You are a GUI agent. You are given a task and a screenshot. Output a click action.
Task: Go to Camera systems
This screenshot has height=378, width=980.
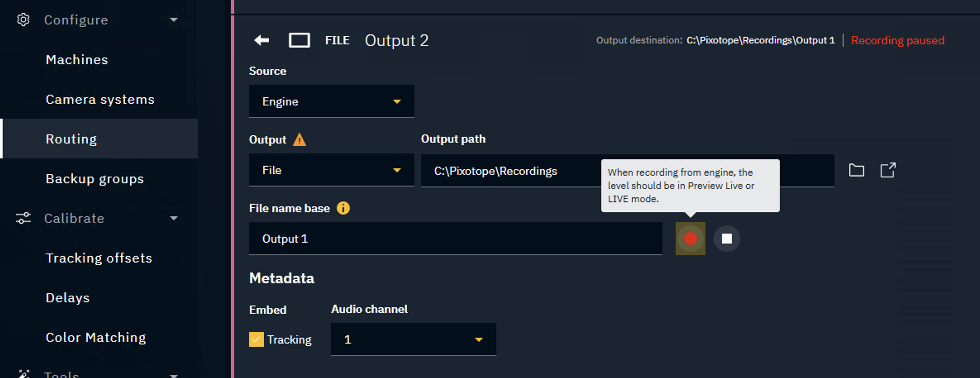[100, 99]
